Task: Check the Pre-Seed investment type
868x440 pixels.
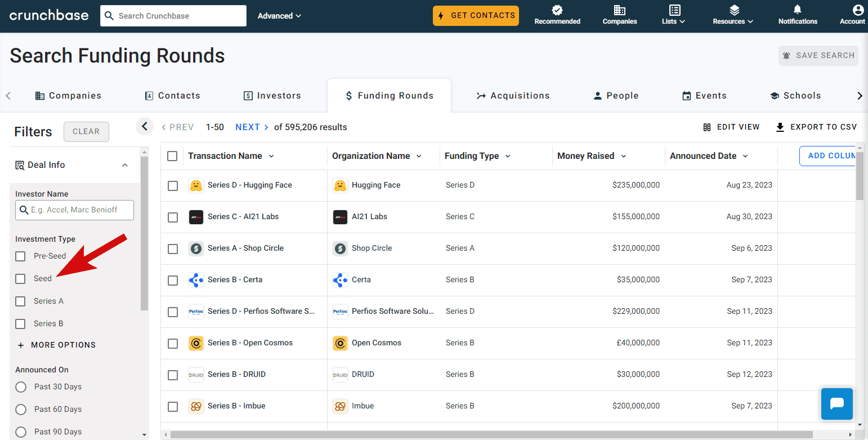Action: point(21,256)
